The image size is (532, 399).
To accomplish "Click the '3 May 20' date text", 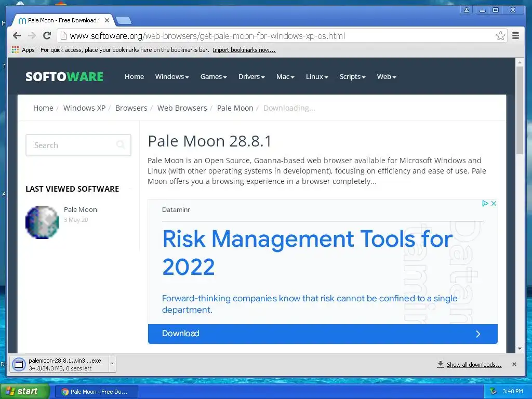I will click(x=76, y=220).
